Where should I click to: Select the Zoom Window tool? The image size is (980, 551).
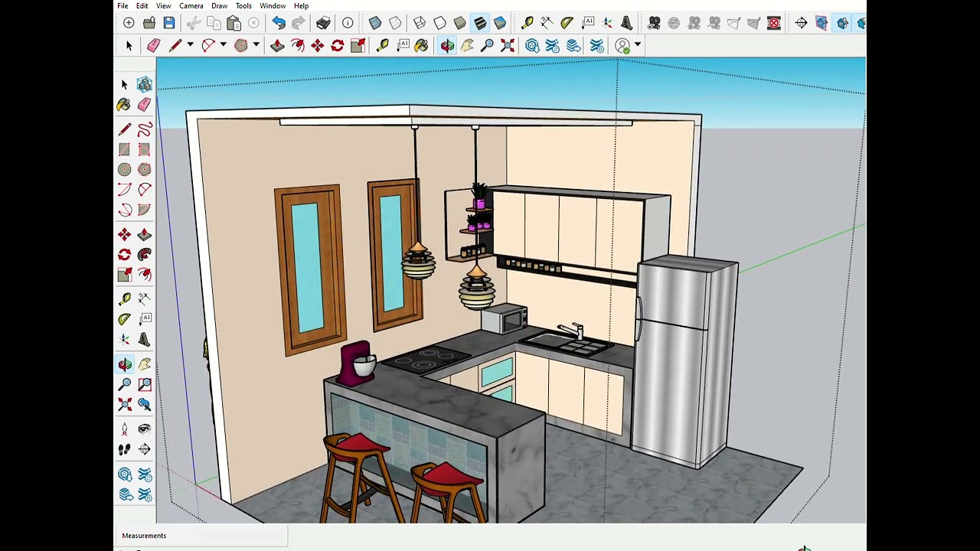click(x=145, y=384)
